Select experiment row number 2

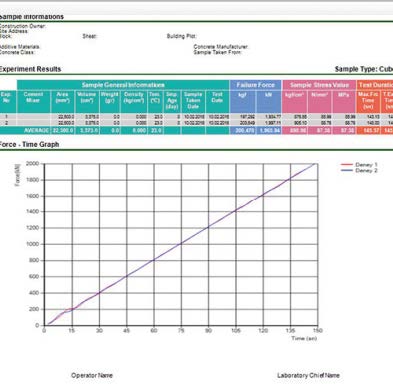point(6,123)
